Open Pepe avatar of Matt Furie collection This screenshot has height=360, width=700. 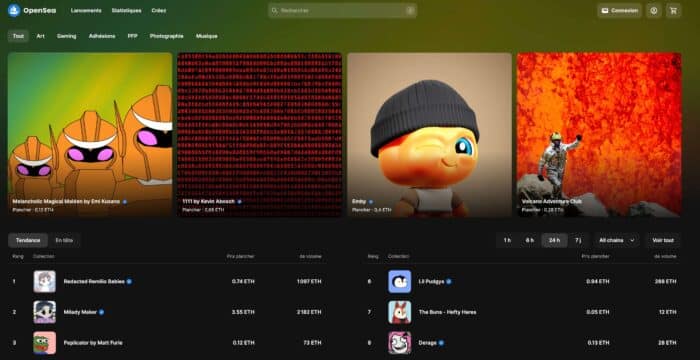point(45,343)
